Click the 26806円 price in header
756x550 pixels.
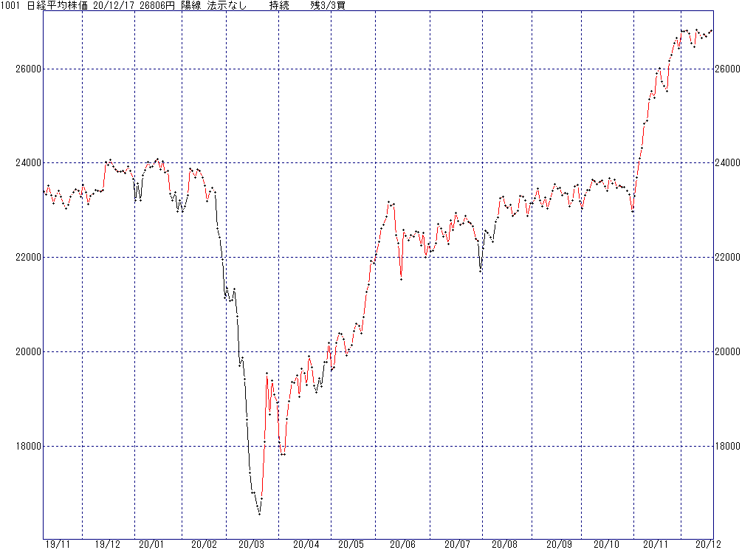click(159, 5)
